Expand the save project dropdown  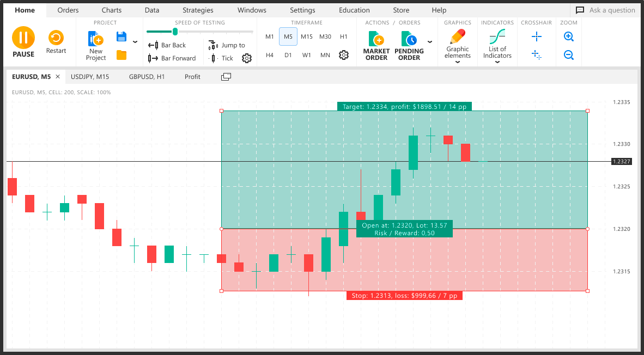(x=134, y=41)
